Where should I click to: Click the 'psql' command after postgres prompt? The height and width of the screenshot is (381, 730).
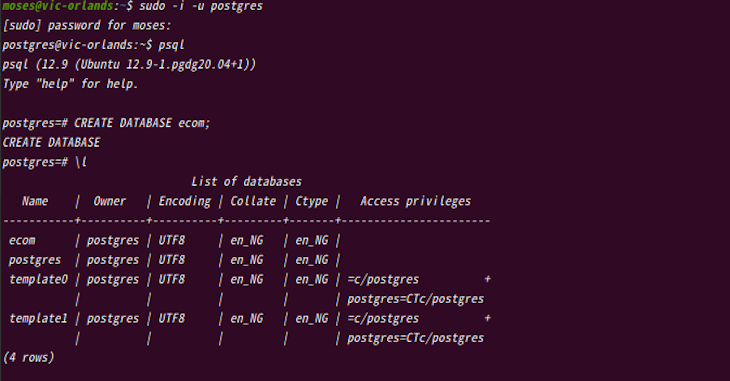pyautogui.click(x=171, y=45)
